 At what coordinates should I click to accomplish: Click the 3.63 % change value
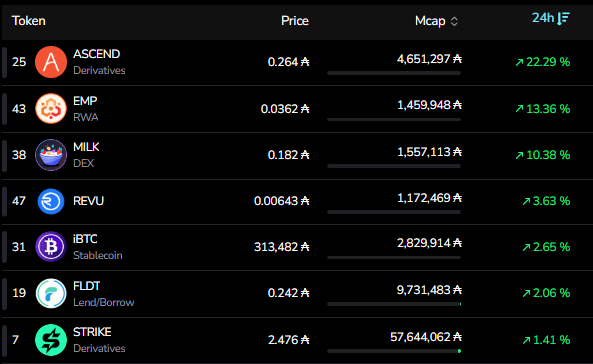pyautogui.click(x=546, y=201)
